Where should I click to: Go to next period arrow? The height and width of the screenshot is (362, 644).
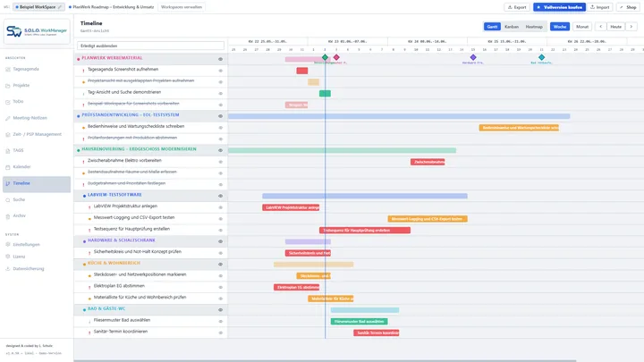631,27
